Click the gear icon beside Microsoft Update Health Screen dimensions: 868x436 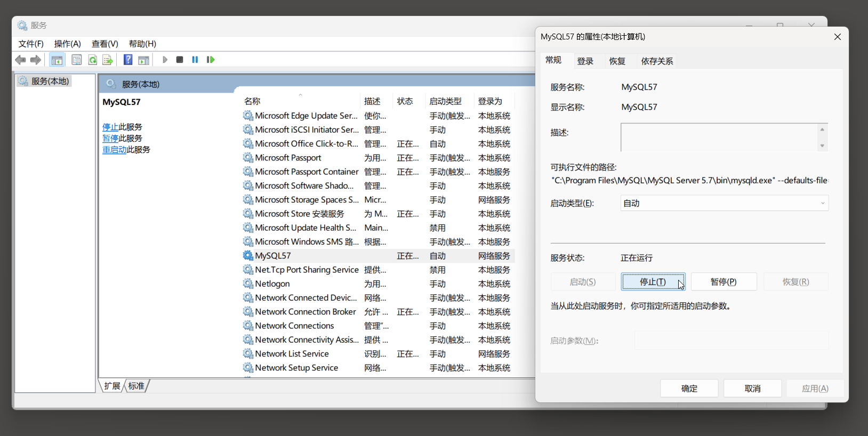248,228
